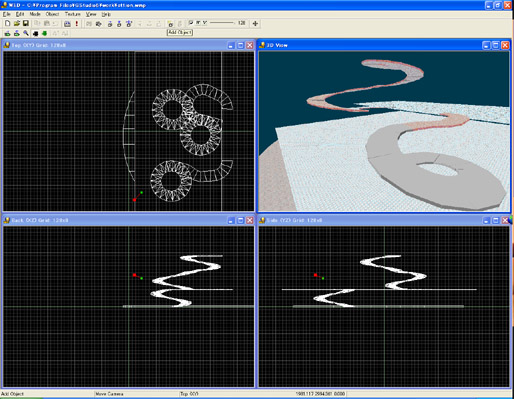
Task: Toggle the first of three toolbar checkboxes
Action: tap(191, 23)
